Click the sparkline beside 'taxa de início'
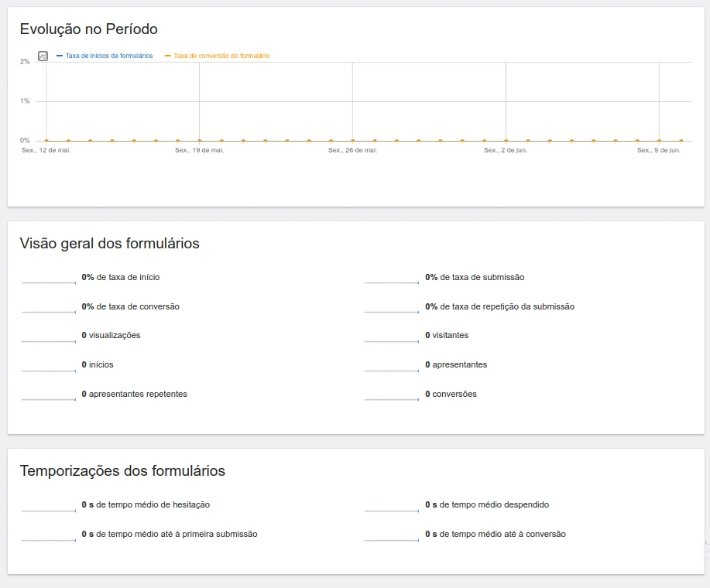This screenshot has width=710, height=588. click(x=49, y=280)
